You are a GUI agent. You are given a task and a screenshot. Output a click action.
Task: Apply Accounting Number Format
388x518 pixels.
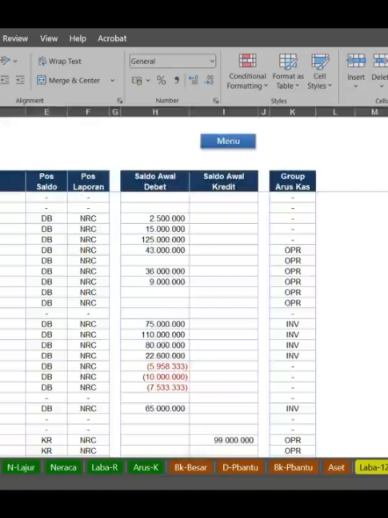click(137, 80)
